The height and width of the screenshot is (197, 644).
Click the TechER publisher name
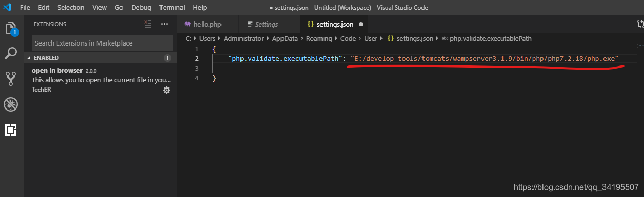[x=41, y=90]
